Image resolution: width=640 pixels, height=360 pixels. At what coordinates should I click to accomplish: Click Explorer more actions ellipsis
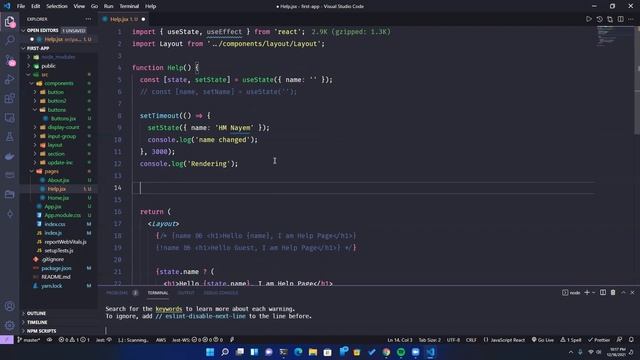(88, 19)
